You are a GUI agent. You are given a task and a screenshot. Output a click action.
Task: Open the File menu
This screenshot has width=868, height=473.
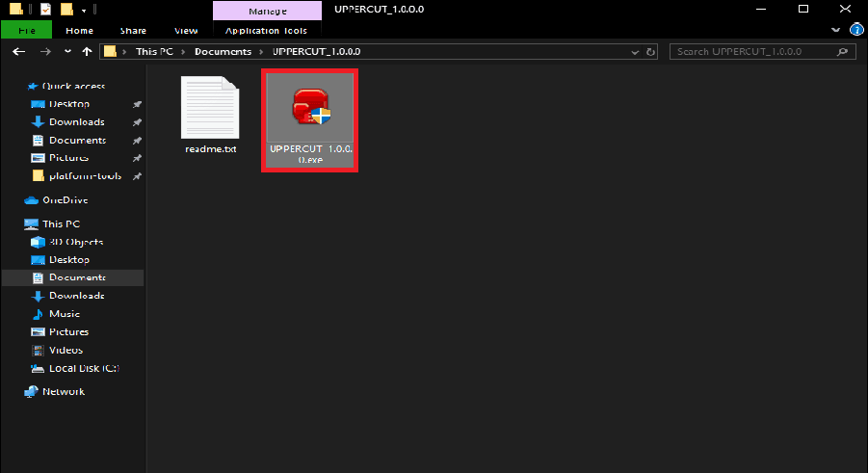pyautogui.click(x=26, y=30)
